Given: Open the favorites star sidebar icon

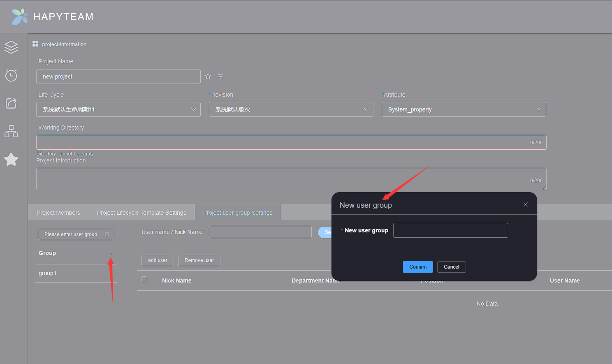Looking at the screenshot, I should pyautogui.click(x=11, y=159).
